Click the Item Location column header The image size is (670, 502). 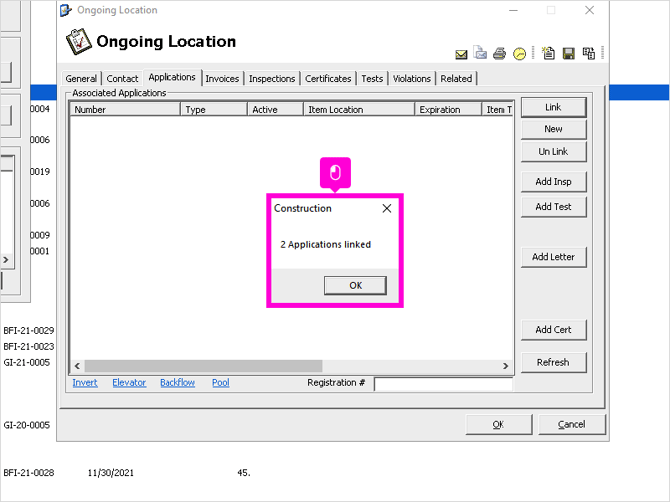[359, 109]
